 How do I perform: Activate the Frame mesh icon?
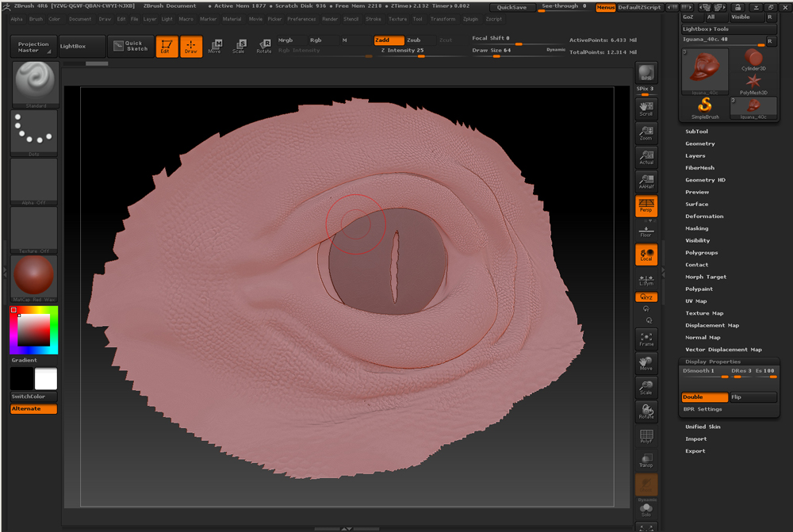coord(646,340)
